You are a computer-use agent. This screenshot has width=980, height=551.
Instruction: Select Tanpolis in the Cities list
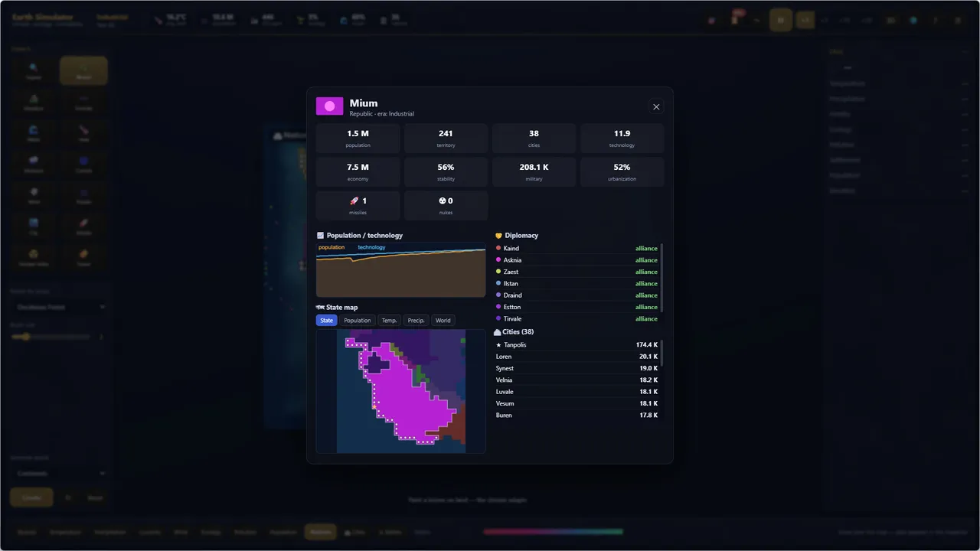pyautogui.click(x=577, y=345)
